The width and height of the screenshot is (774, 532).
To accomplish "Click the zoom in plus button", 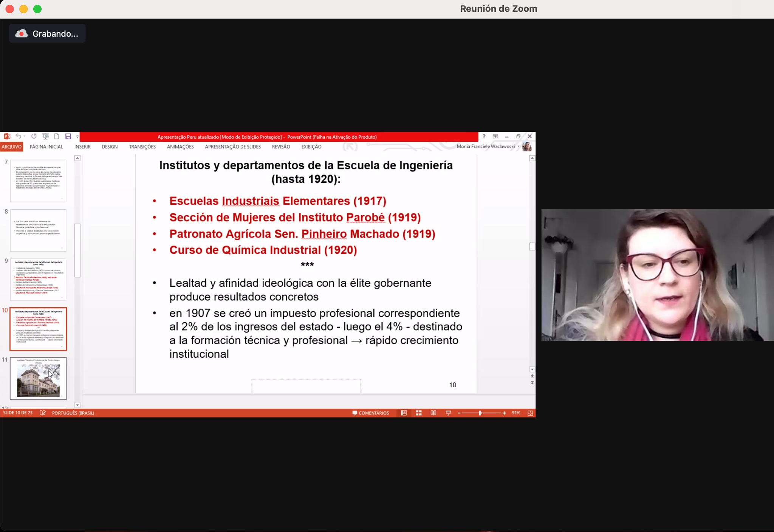I will (504, 413).
